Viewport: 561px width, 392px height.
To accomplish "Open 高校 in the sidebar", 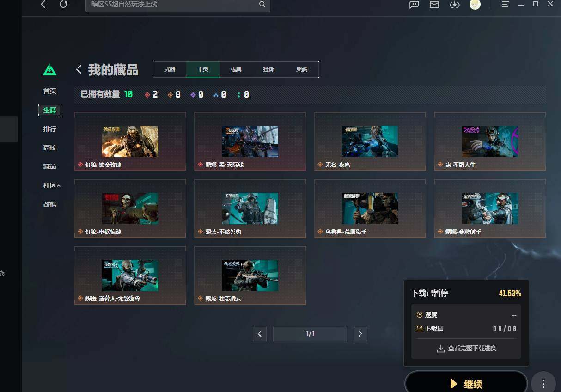I will coord(49,148).
